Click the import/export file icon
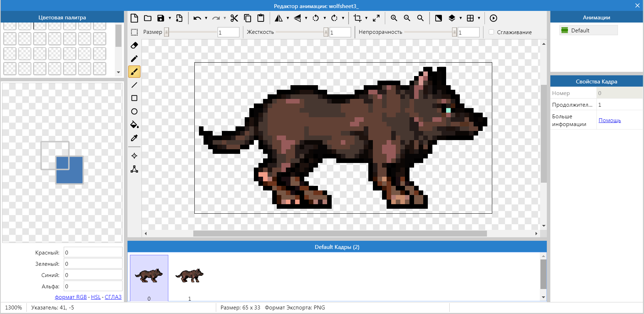 pyautogui.click(x=179, y=18)
